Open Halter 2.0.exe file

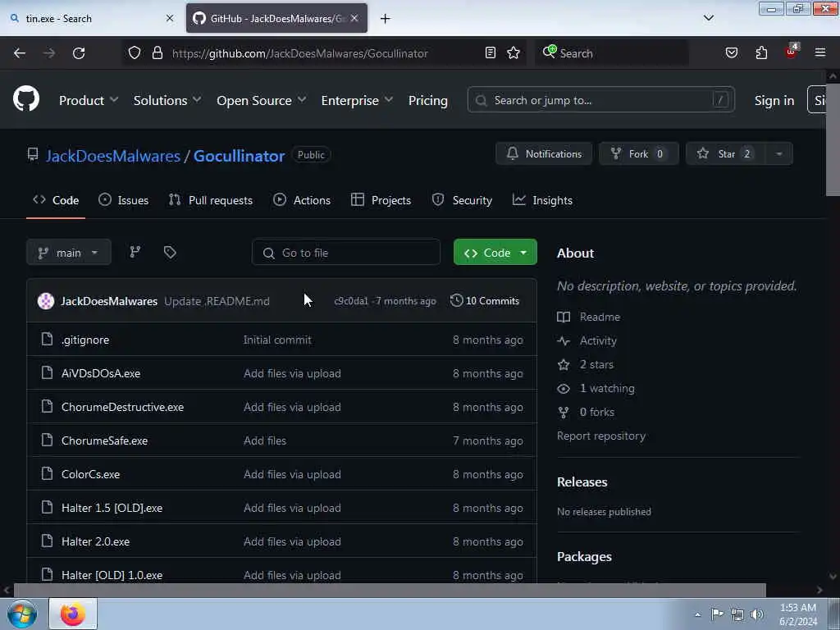(x=95, y=541)
